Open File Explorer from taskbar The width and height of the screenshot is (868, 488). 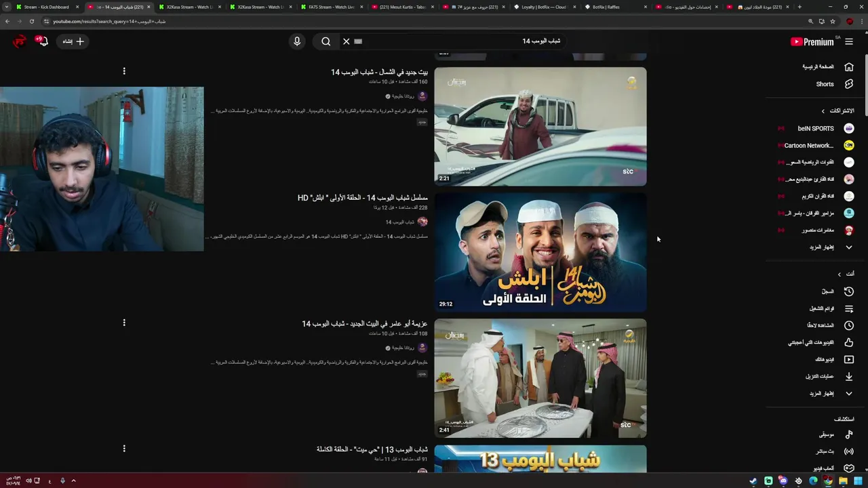coord(843,481)
